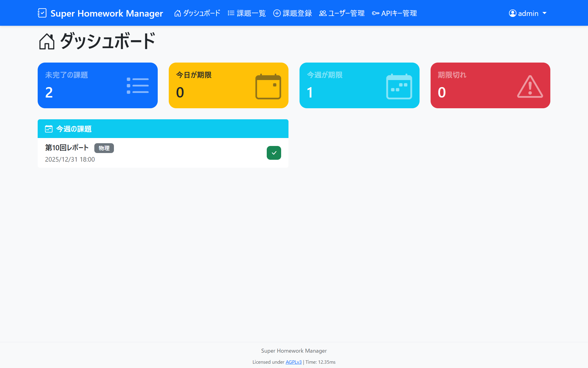The height and width of the screenshot is (368, 588).
Task: Click the dropdown arrow at top right
Action: (545, 13)
